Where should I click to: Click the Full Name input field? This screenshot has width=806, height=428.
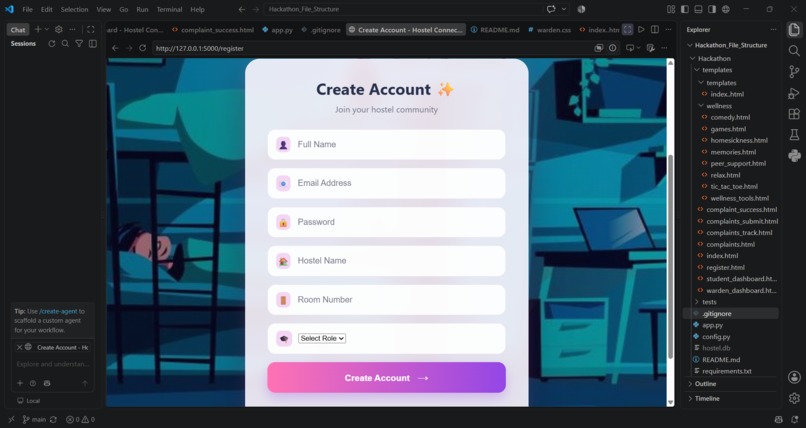(387, 144)
